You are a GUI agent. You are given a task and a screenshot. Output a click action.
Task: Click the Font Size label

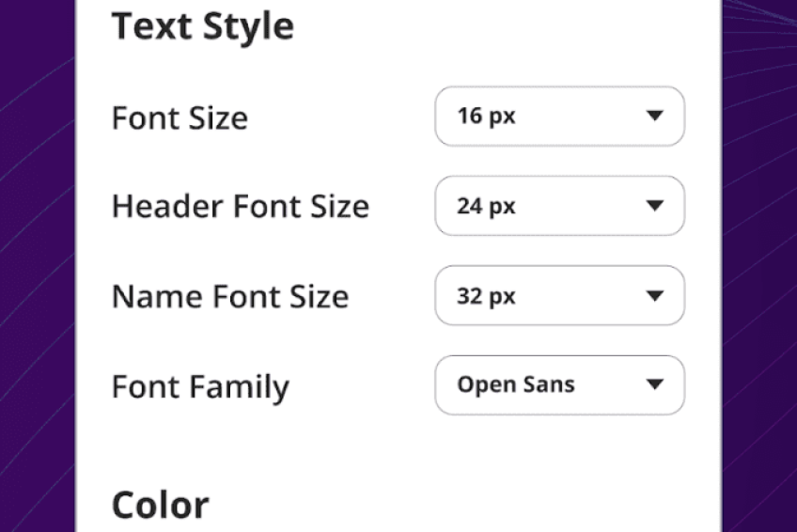click(180, 118)
